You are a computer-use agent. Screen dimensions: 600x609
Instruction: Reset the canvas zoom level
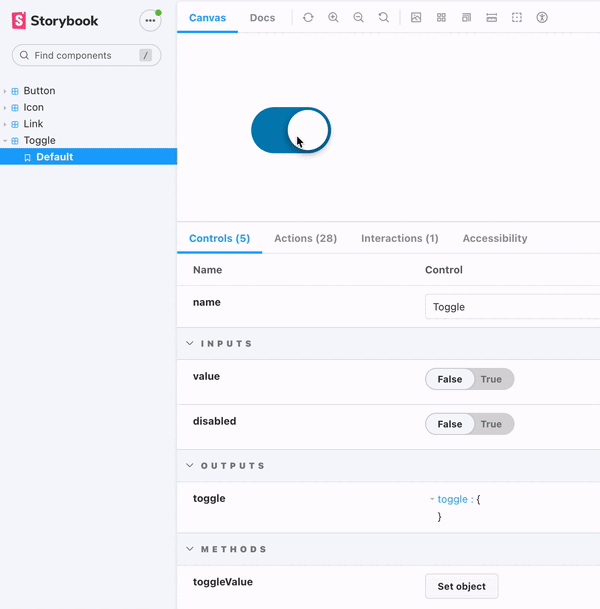coord(384,18)
